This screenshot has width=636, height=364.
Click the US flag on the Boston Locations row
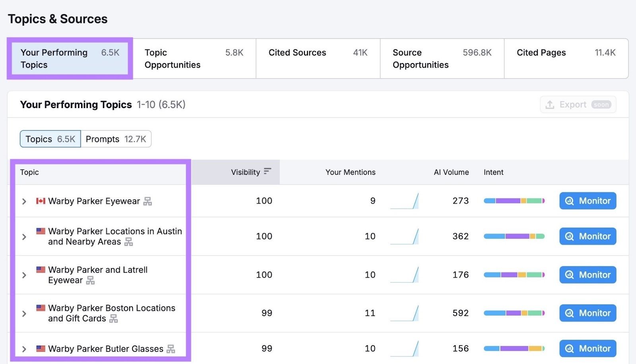41,308
